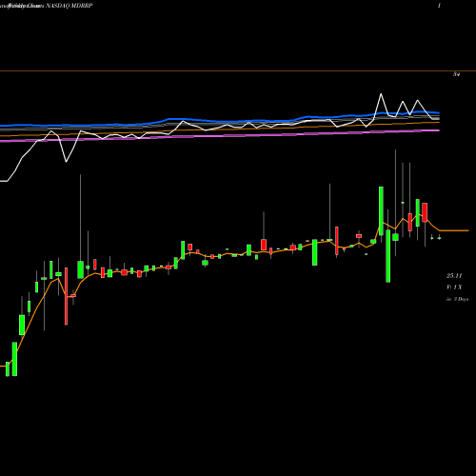Click the "V: 1 X" volume label
476x476 pixels.
(454, 288)
